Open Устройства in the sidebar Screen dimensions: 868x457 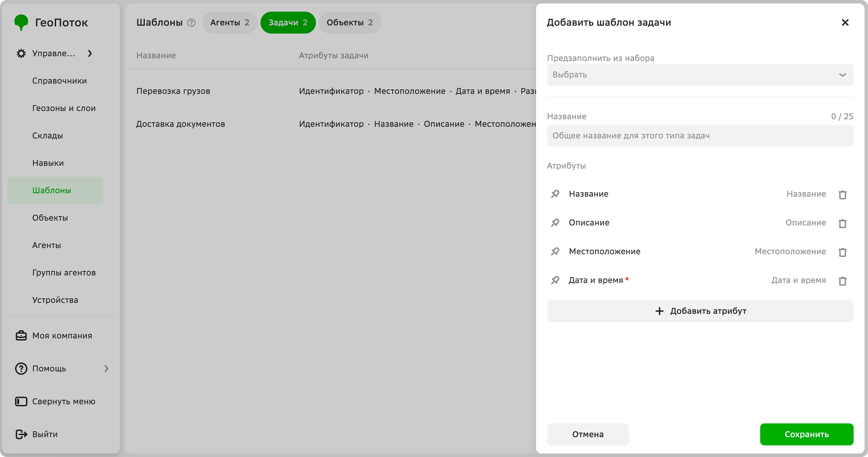click(x=55, y=300)
